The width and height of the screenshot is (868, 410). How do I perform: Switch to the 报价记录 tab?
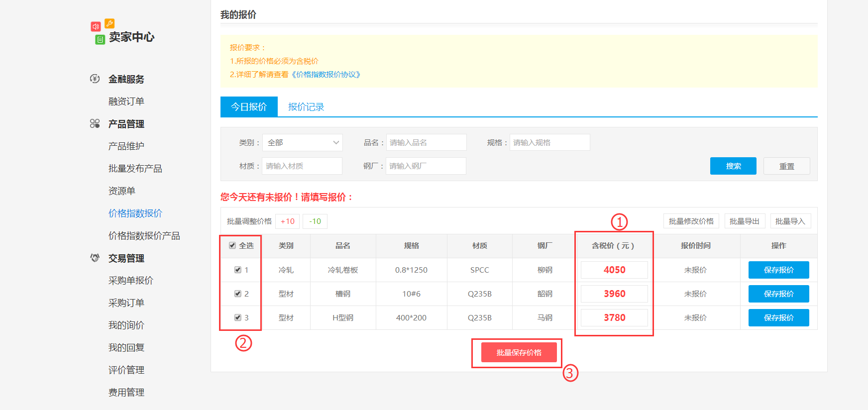(306, 106)
